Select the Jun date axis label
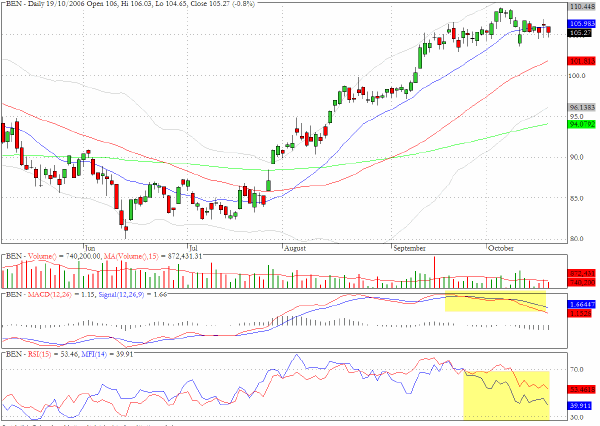This screenshot has height=426, width=600. (90, 248)
